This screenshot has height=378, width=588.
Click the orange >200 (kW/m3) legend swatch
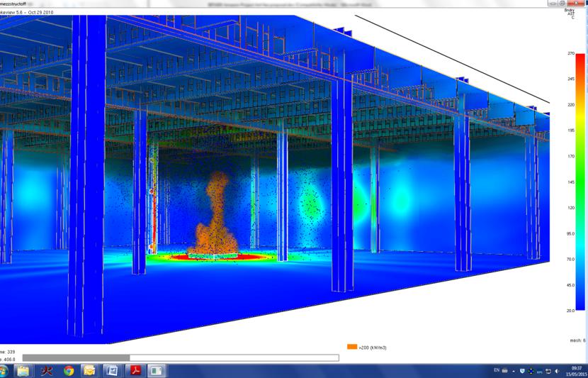[x=352, y=347]
